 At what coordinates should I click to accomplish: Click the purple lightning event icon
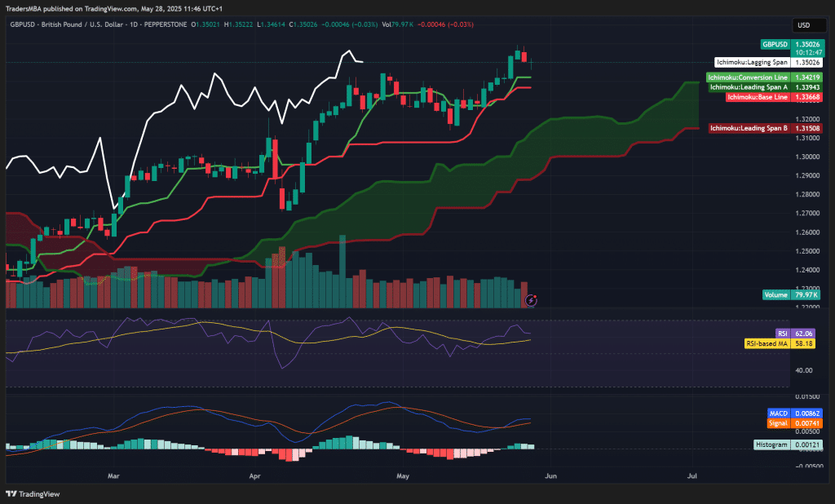point(532,300)
